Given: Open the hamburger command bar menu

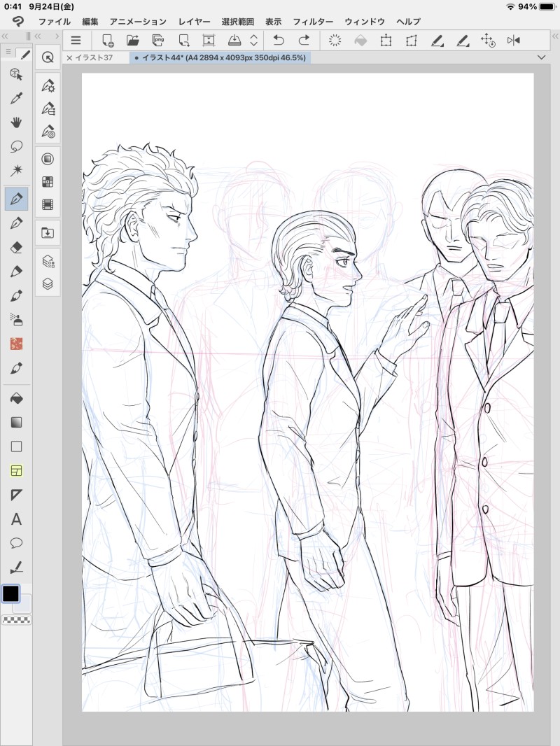Looking at the screenshot, I should [76, 41].
